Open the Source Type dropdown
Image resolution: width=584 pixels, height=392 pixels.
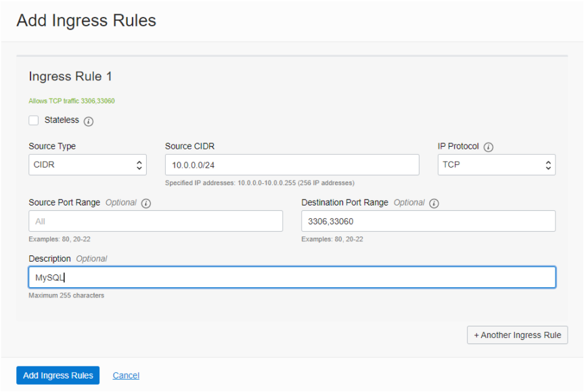(87, 164)
